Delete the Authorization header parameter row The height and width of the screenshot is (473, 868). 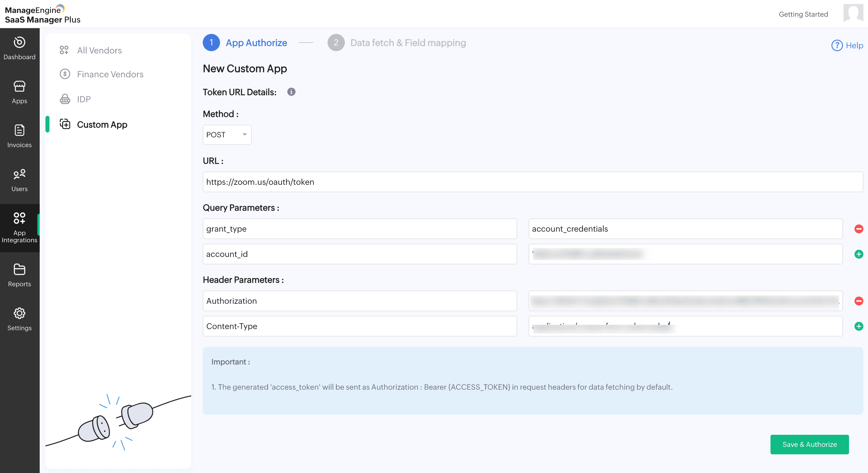tap(858, 301)
